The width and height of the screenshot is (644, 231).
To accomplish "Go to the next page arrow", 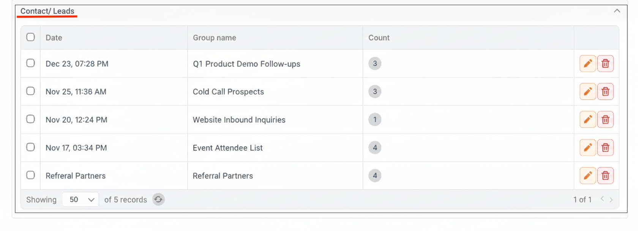I will tap(611, 199).
